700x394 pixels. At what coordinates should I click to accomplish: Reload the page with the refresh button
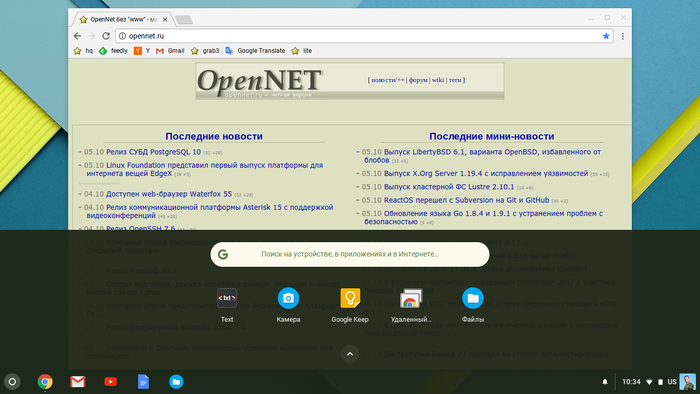106,36
